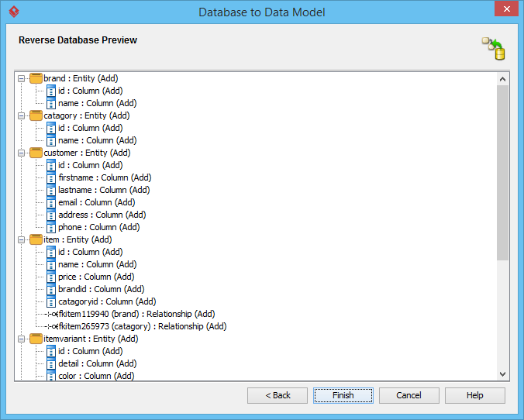
Task: Select 'phone : Column (Add)' row
Action: click(x=99, y=227)
